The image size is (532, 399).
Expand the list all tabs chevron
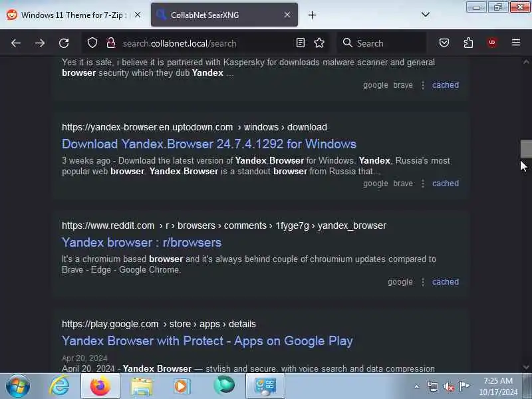pyautogui.click(x=425, y=15)
